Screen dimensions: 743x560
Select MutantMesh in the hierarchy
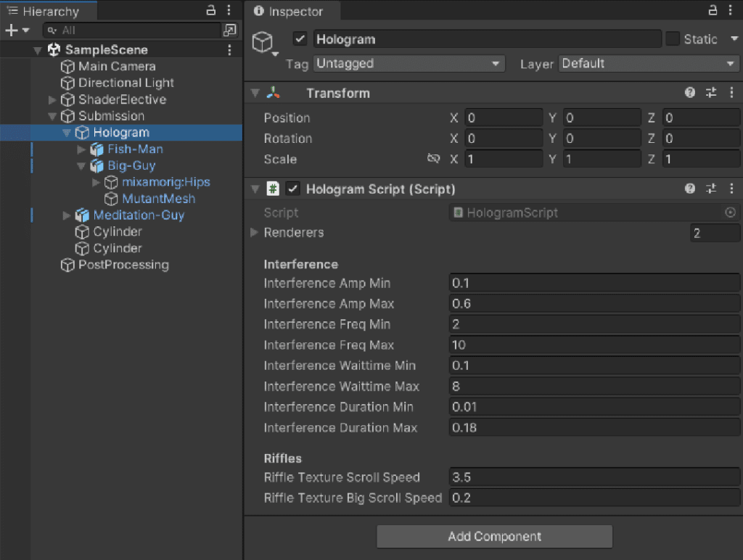coord(158,199)
